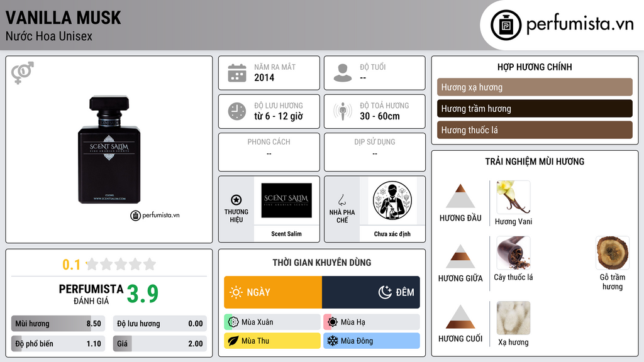Click the Độ lưu hương 0.00 score bar
The image size is (644, 362).
[x=160, y=324]
